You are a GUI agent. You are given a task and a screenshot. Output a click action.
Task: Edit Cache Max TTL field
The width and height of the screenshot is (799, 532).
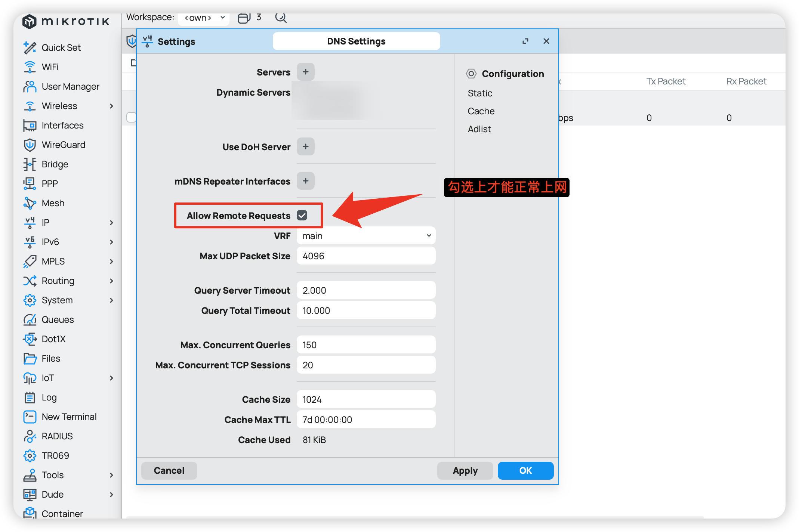pos(366,420)
